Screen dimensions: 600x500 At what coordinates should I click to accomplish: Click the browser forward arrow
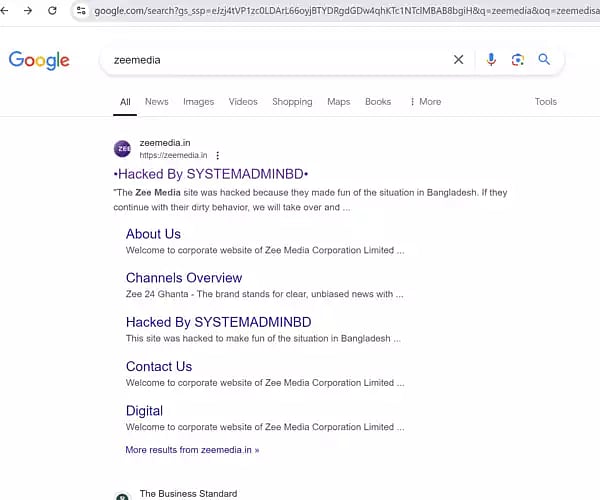pos(29,10)
